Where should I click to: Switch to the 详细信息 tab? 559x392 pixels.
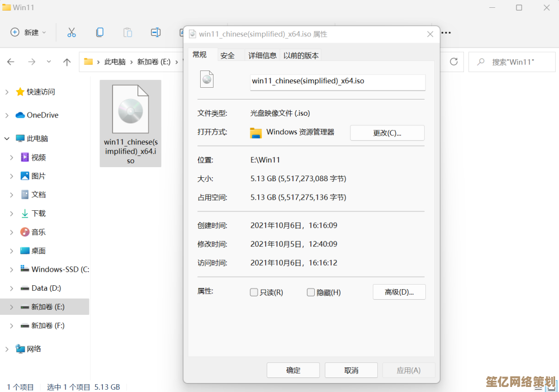[262, 55]
